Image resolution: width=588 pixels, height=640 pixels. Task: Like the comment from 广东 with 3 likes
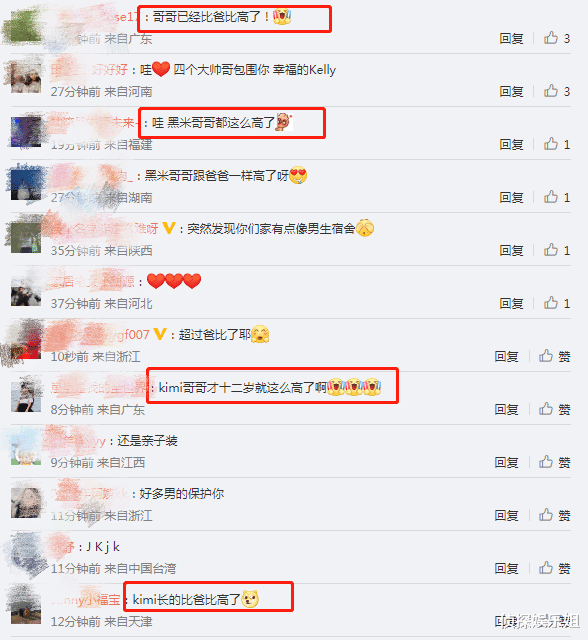tap(557, 38)
